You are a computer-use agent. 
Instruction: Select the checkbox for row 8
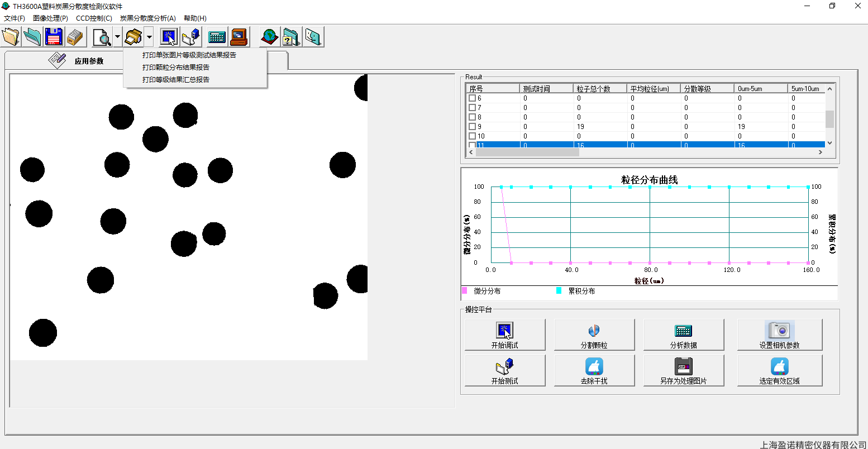pyautogui.click(x=472, y=117)
